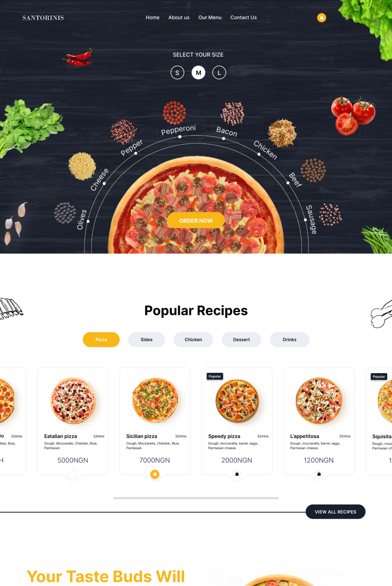Viewport: 392px width, 586px height.
Task: Pick the Chicken topping icon
Action: (282, 133)
